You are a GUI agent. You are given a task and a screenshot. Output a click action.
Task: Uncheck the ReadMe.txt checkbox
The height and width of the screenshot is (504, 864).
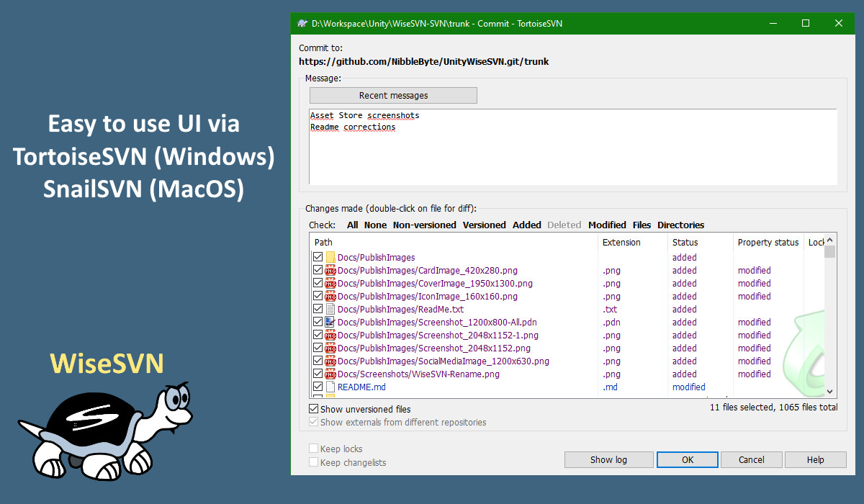coord(318,309)
